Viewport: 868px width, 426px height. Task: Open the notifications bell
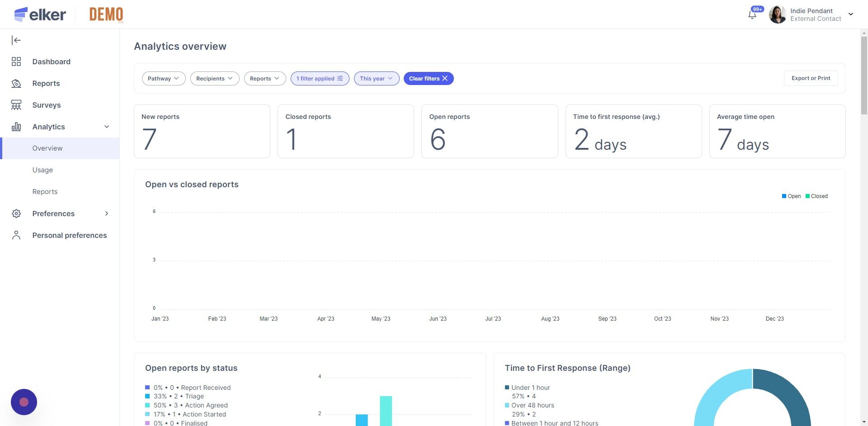point(752,14)
